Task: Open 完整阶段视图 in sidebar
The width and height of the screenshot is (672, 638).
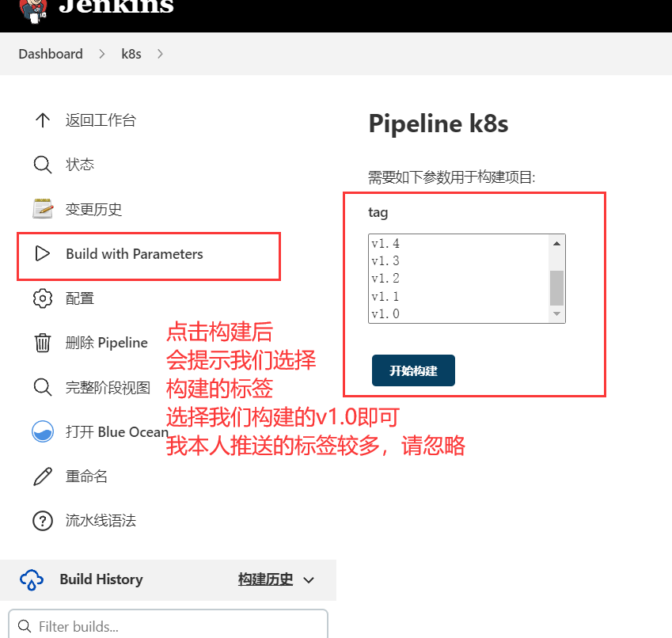Action: point(108,387)
